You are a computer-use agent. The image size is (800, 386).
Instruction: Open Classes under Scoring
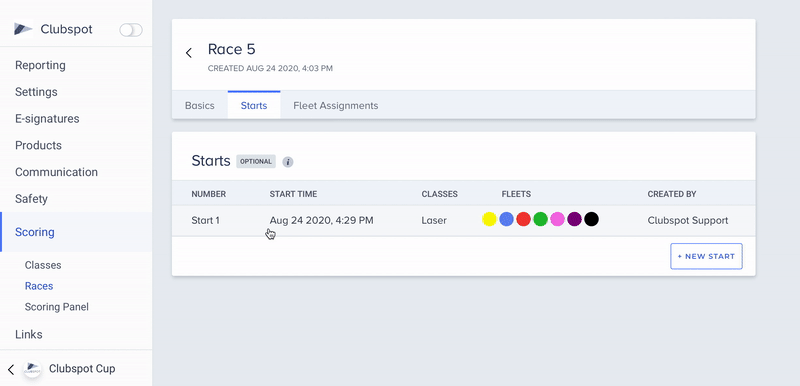coord(43,265)
